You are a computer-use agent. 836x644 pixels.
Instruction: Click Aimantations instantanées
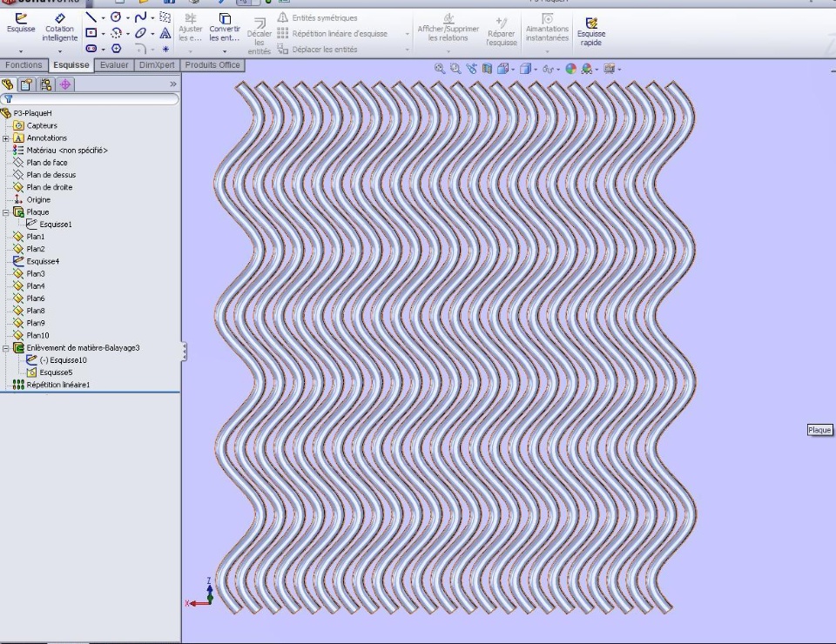pyautogui.click(x=547, y=28)
